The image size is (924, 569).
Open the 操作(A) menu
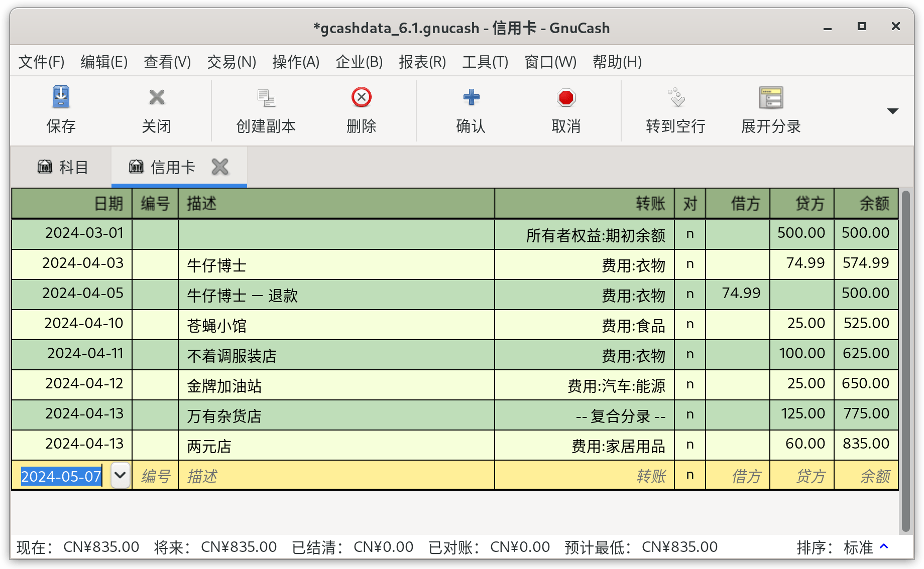[x=296, y=62]
